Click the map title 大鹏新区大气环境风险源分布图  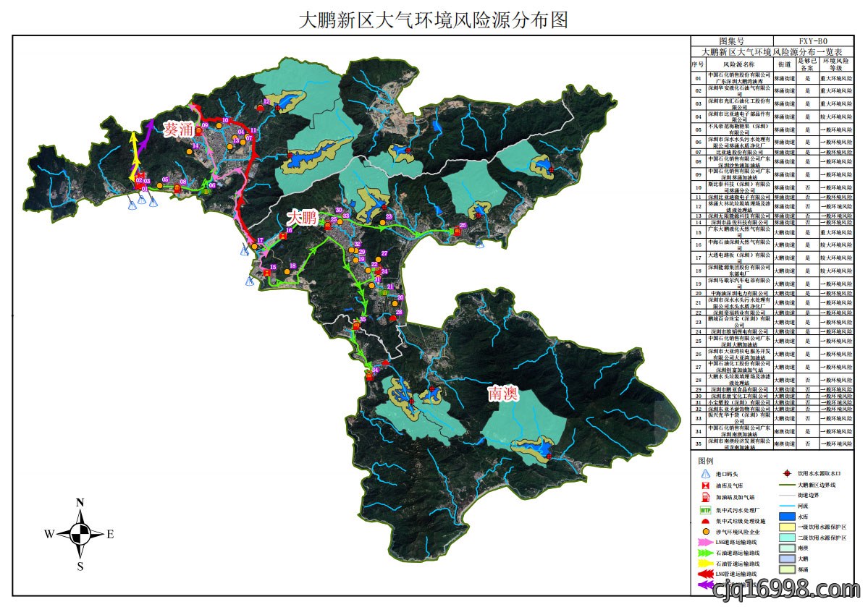(x=434, y=20)
